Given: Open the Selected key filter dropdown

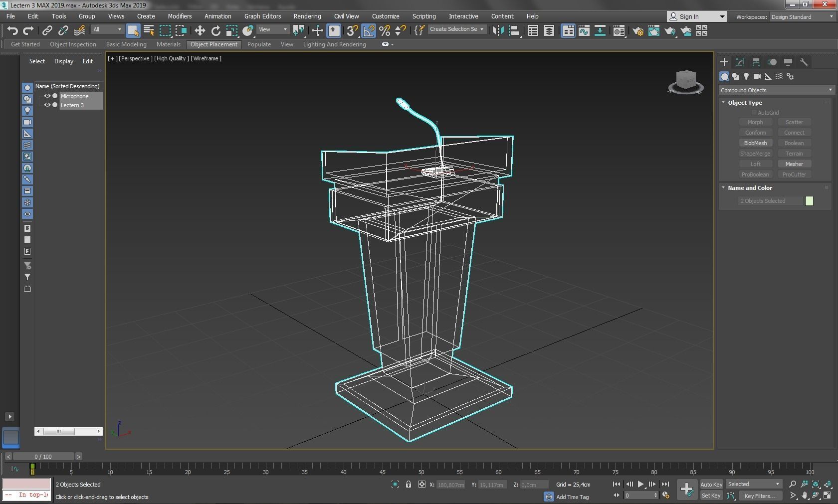Looking at the screenshot, I should tap(753, 484).
